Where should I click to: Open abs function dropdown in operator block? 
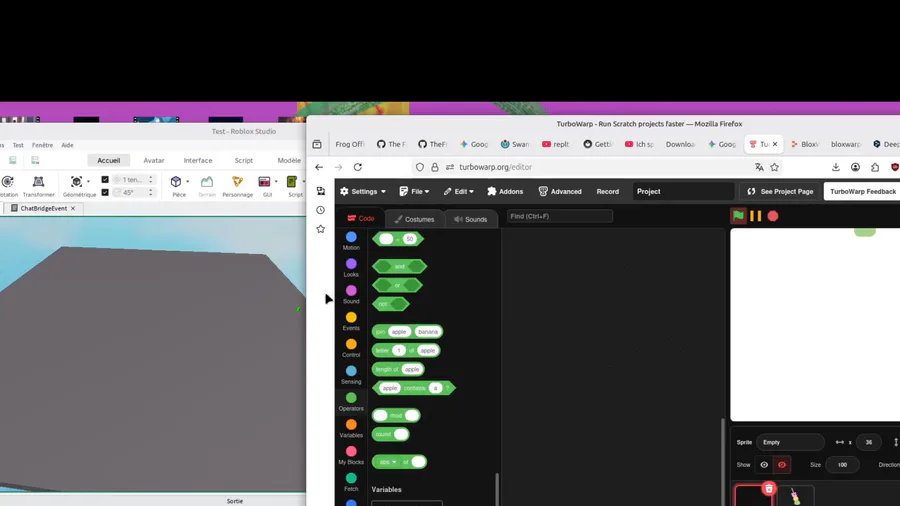coord(388,462)
